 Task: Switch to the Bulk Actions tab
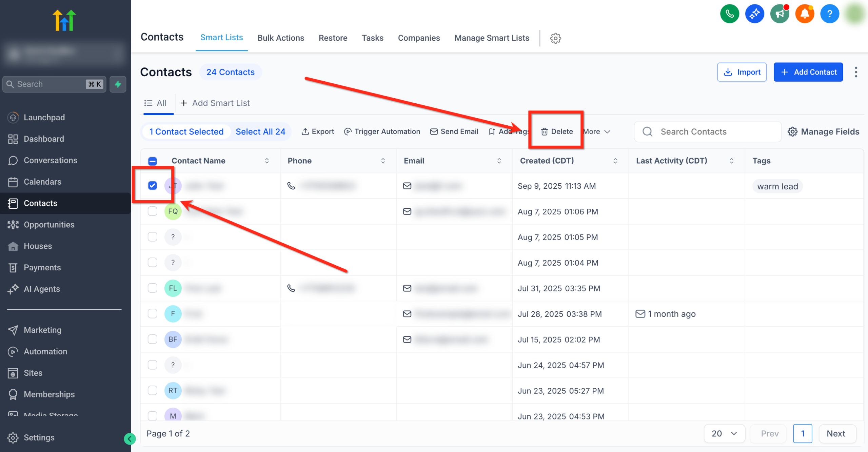click(x=281, y=38)
